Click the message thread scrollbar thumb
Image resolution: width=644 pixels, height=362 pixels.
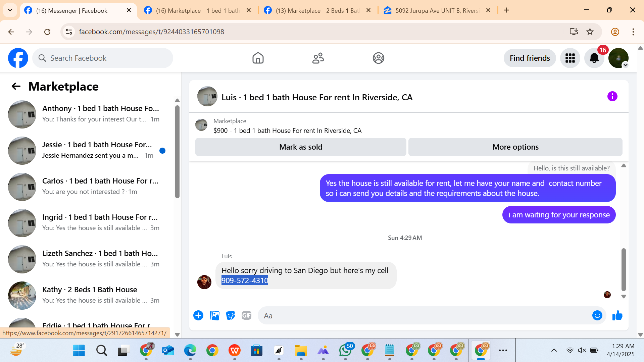point(624,270)
